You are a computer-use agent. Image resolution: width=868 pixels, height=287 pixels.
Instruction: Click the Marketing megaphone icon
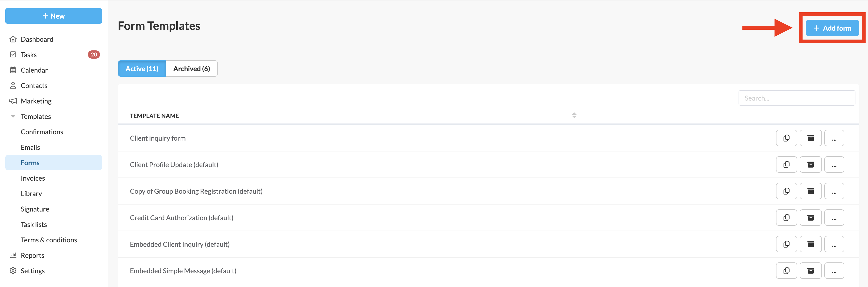tap(13, 101)
